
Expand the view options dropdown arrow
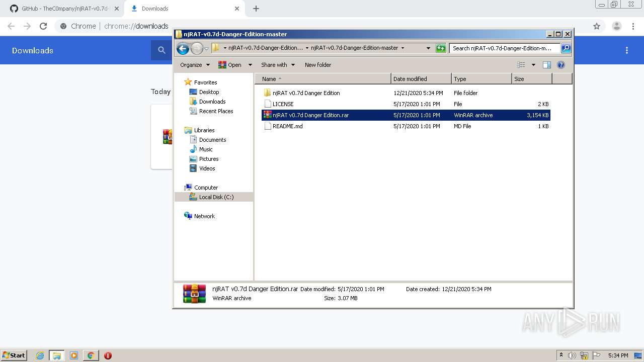(533, 65)
